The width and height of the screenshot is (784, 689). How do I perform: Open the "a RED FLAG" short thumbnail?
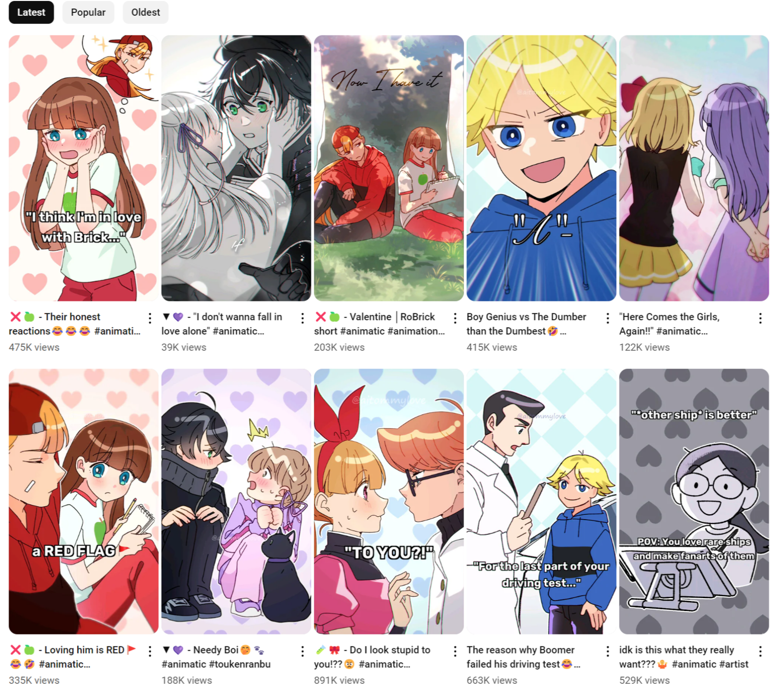[83, 501]
